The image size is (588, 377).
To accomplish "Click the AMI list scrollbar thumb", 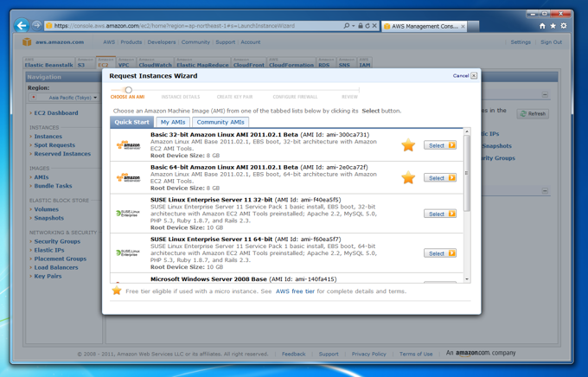I will coord(467,173).
